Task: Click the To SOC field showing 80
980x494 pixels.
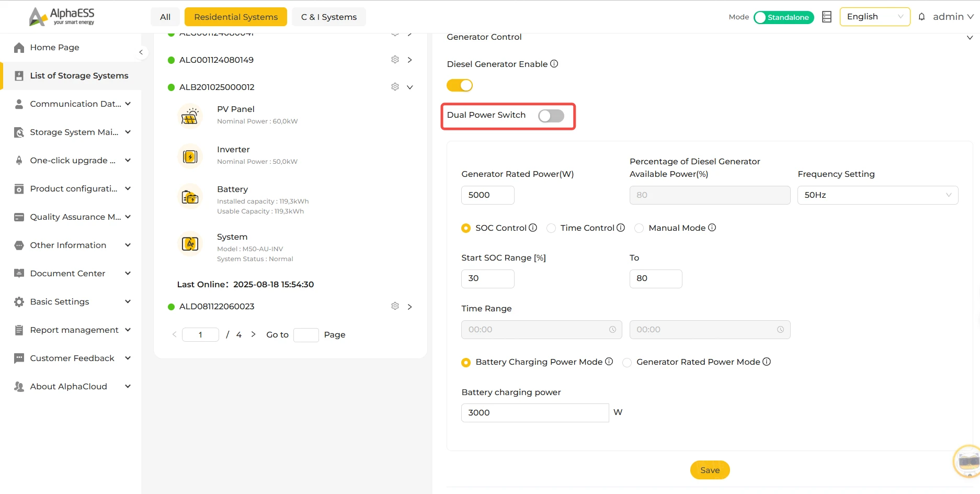Action: pos(656,278)
